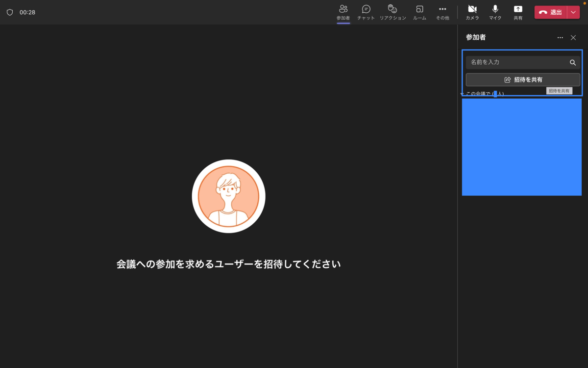Image resolution: width=588 pixels, height=368 pixels.
Task: Toggle the カメラ on
Action: point(472,12)
